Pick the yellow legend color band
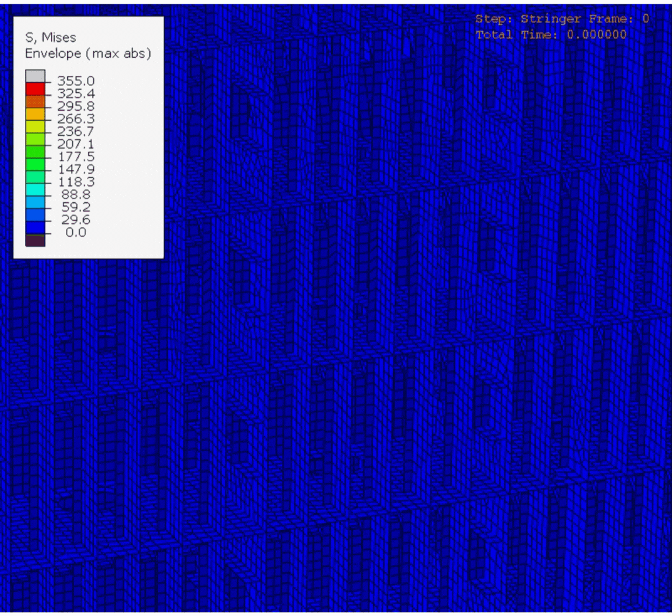The height and width of the screenshot is (616, 672). pyautogui.click(x=35, y=126)
